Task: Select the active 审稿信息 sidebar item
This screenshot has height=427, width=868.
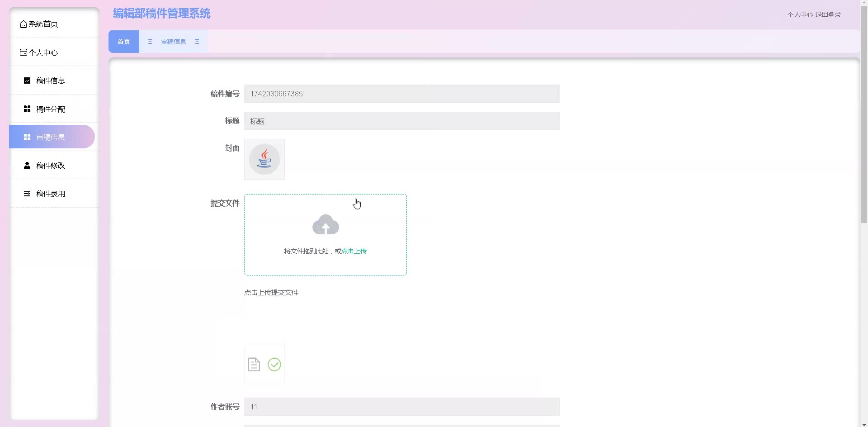Action: click(52, 137)
